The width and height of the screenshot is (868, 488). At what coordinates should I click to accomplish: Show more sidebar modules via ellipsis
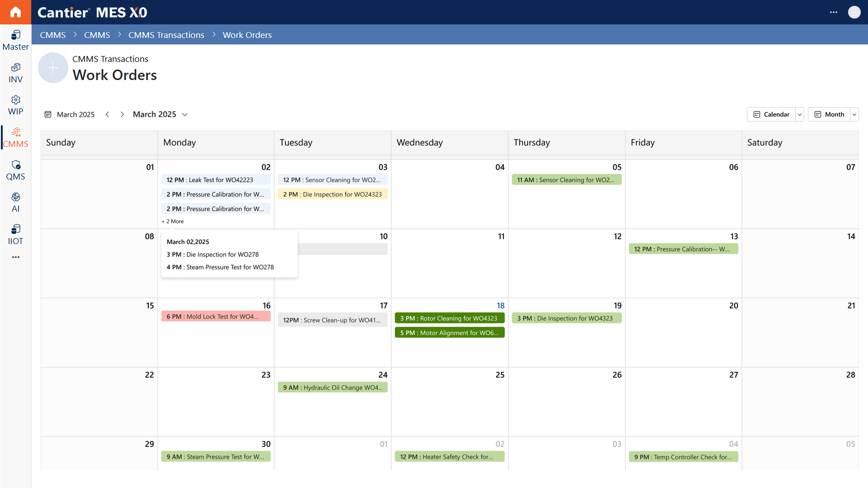(16, 257)
